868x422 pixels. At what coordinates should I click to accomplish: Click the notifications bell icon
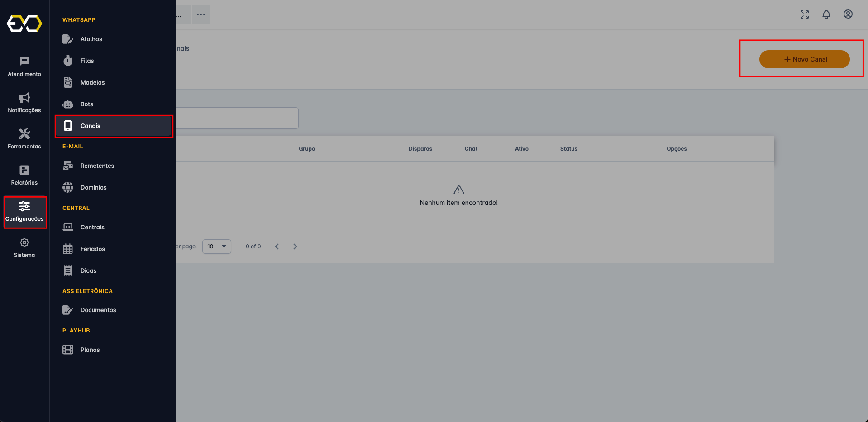pos(826,14)
